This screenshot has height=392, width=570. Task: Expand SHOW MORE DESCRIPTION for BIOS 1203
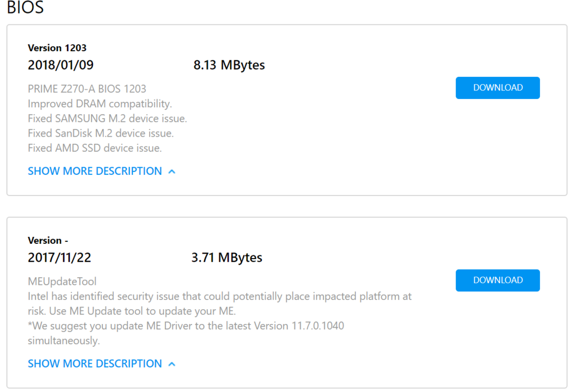tap(95, 171)
